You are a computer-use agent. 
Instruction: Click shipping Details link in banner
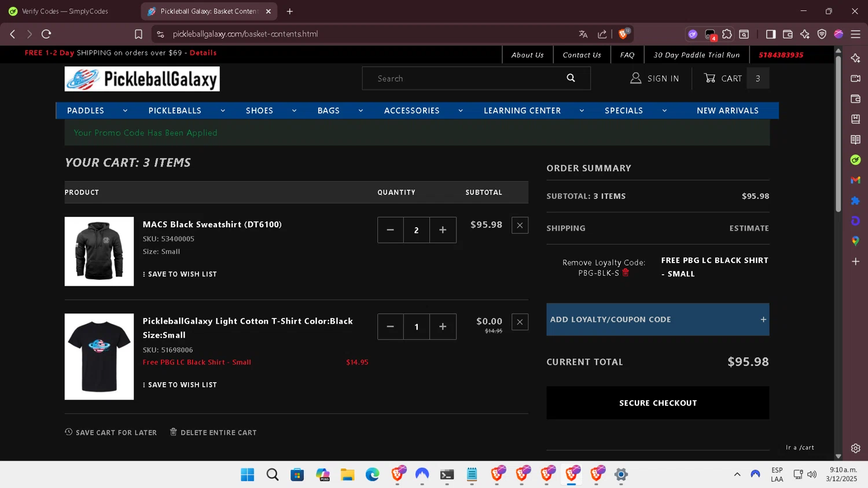(x=203, y=53)
